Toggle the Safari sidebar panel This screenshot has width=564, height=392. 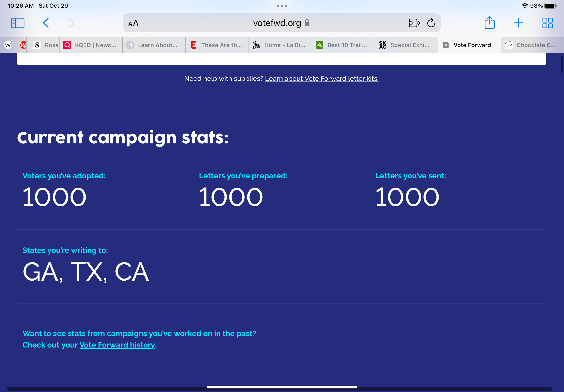click(x=18, y=23)
